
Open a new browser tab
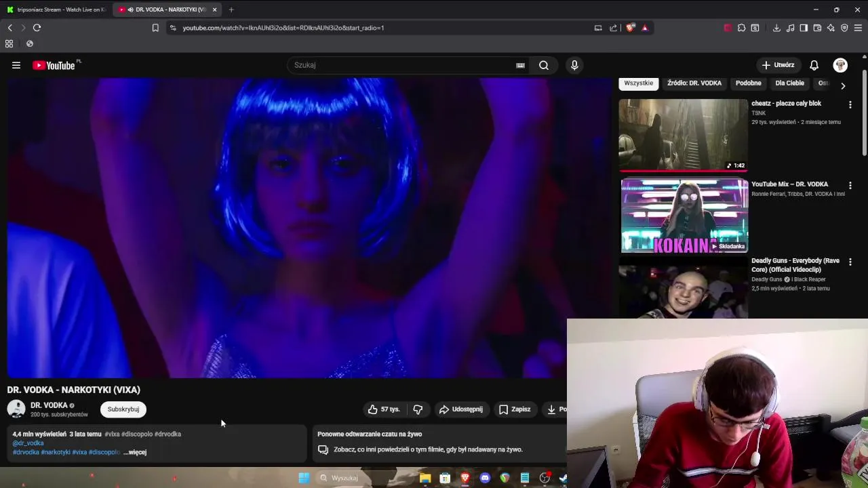coord(231,9)
